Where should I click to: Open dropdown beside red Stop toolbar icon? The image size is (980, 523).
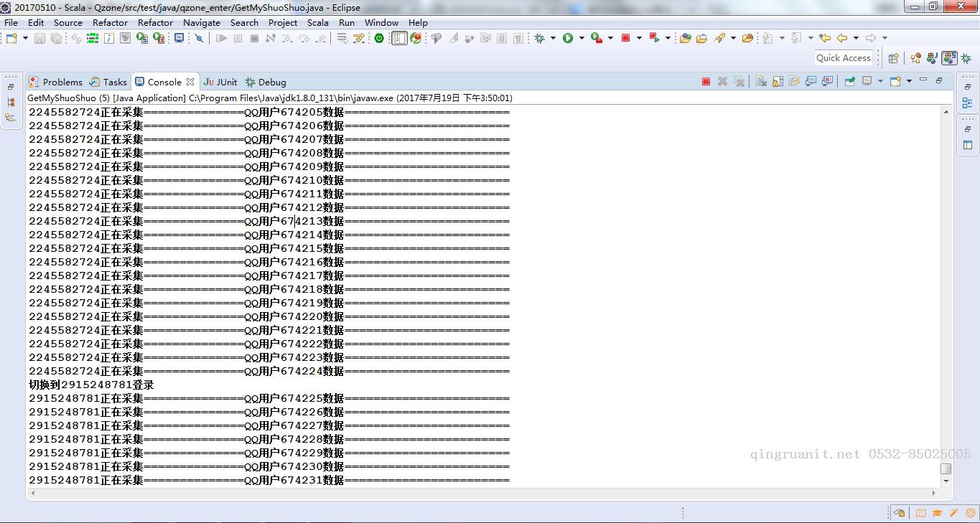[639, 38]
